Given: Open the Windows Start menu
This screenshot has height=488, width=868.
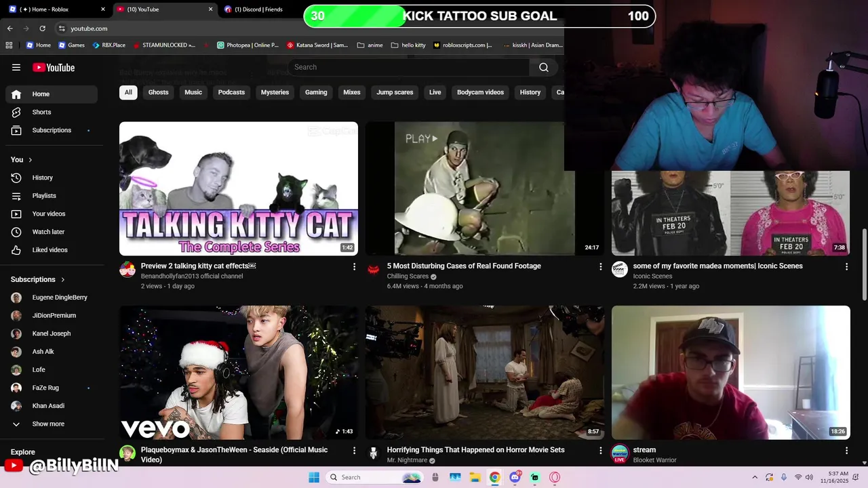Looking at the screenshot, I should (x=314, y=477).
